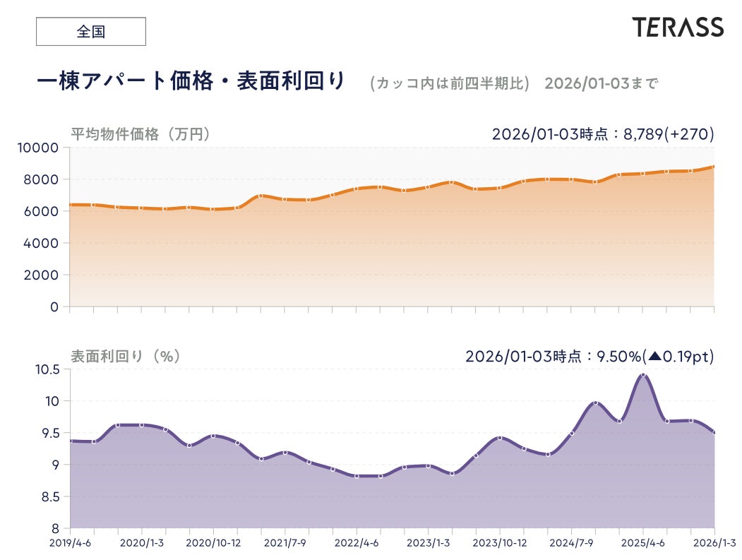Click the 2019/4-6 x-axis label
Screen dimensions: 742x560
pyautogui.click(x=70, y=543)
